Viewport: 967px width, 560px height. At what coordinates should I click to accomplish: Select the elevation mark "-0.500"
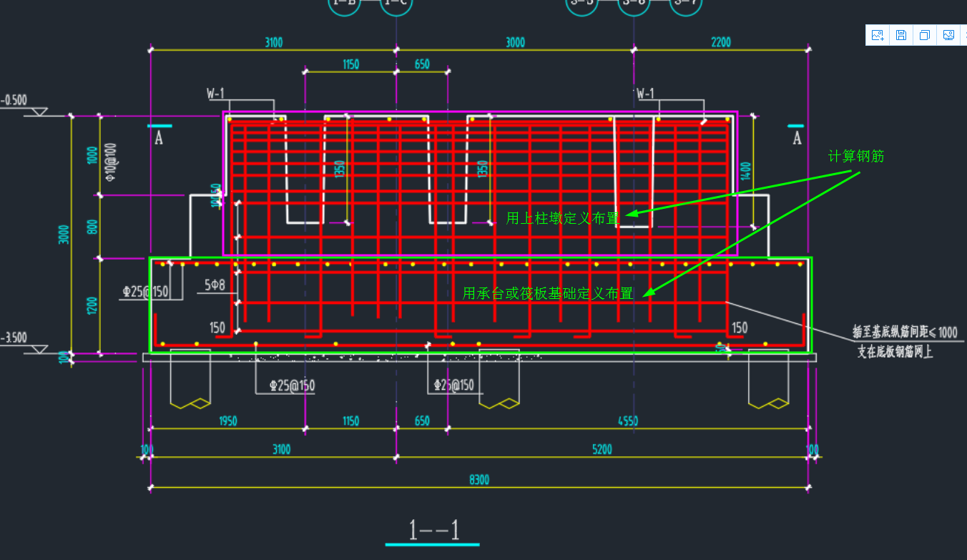pyautogui.click(x=14, y=100)
